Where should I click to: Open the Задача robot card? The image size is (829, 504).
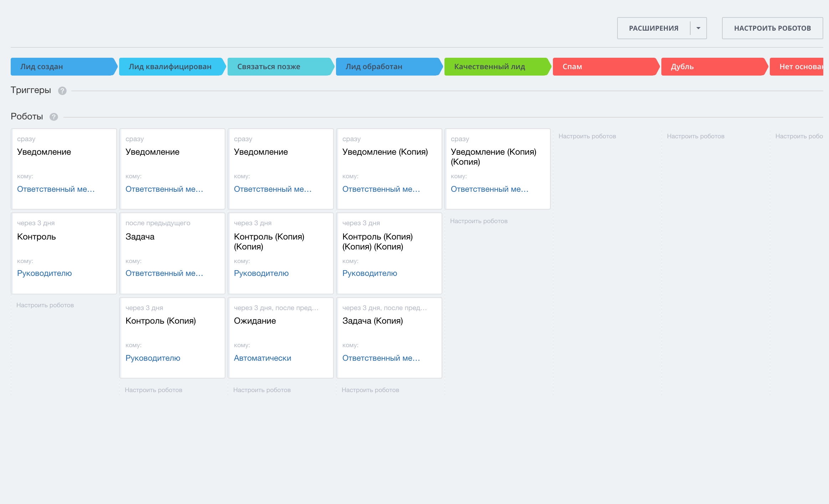click(x=140, y=237)
